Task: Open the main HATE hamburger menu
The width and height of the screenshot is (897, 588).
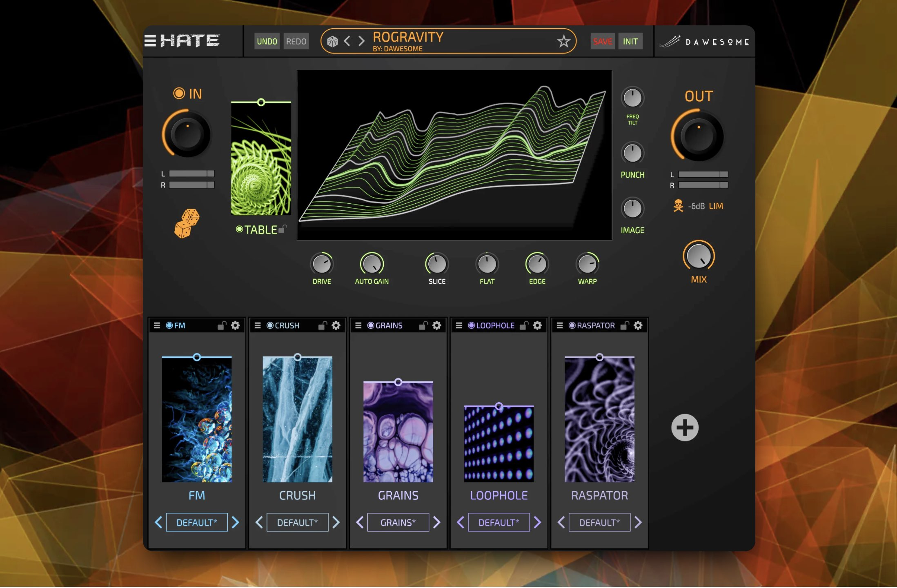Action: pyautogui.click(x=150, y=41)
